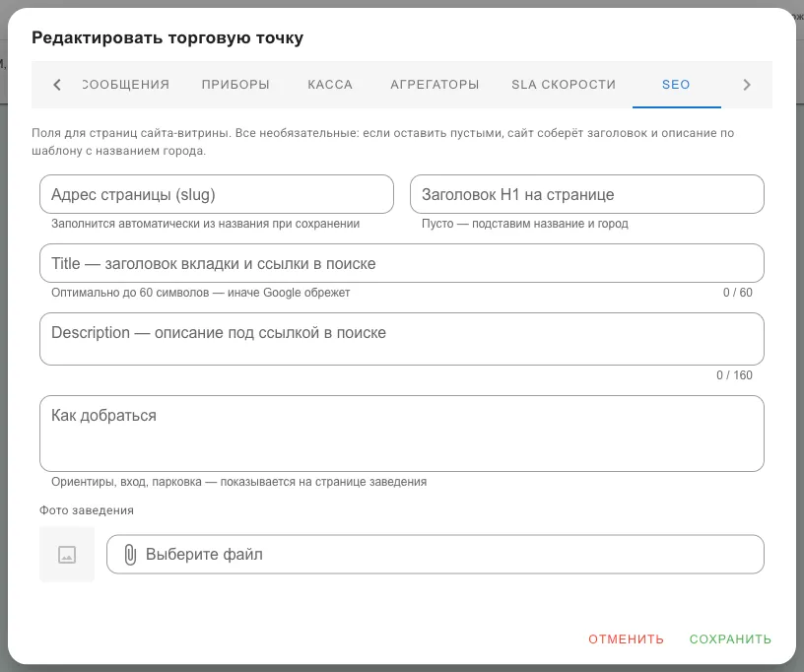Open the Выберите файл file picker
The width and height of the screenshot is (804, 672).
435,555
